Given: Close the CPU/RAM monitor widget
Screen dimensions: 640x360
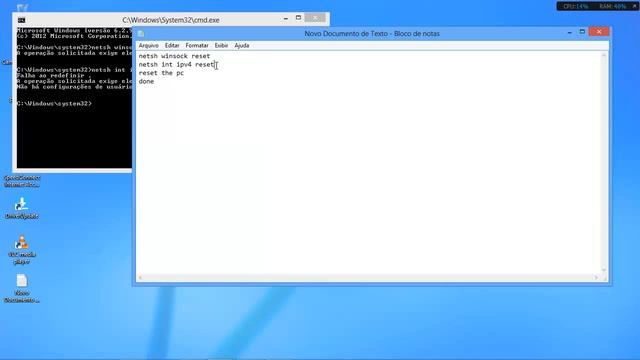Looking at the screenshot, I should (x=635, y=6).
